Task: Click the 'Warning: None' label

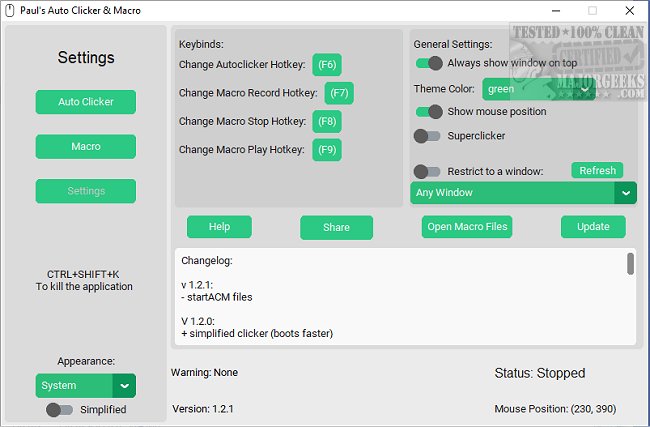Action: click(x=204, y=372)
